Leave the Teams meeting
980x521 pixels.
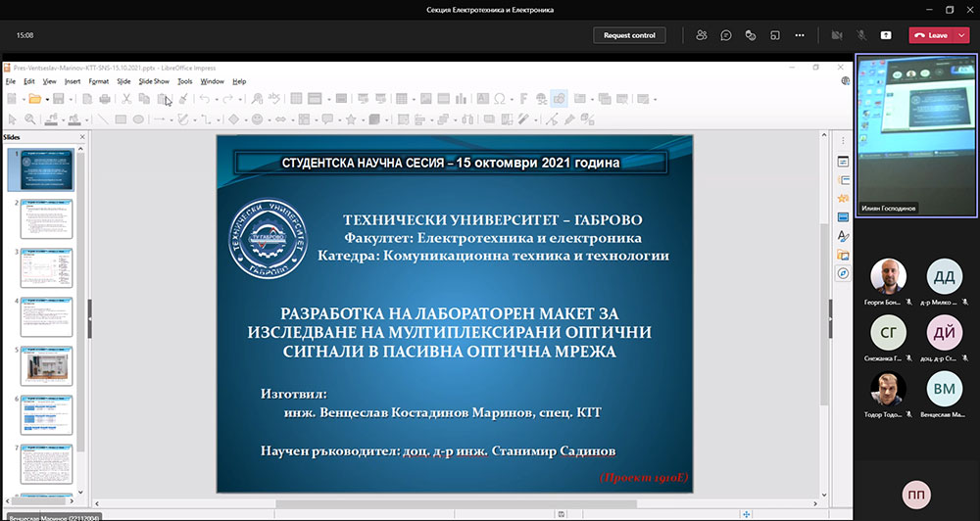(931, 35)
